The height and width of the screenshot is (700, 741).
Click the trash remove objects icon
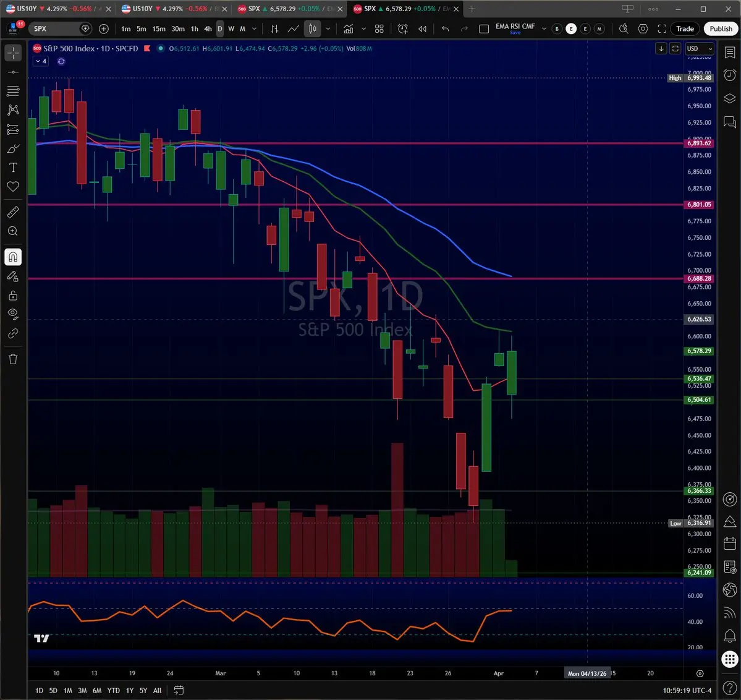point(13,359)
